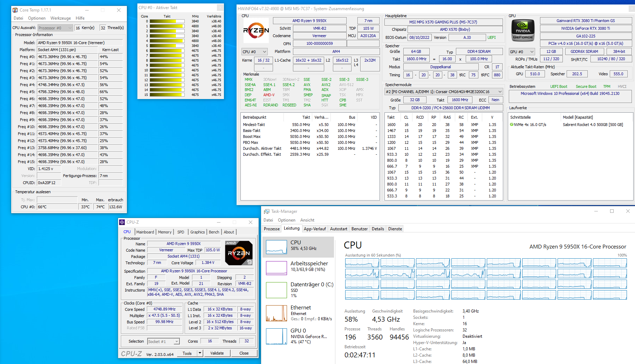Click the MSI MPG X570 GAMING PLUS mainboard field
The height and width of the screenshot is (364, 635).
click(x=443, y=22)
